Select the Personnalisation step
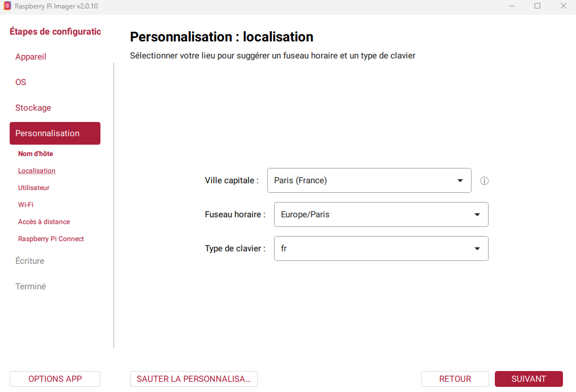Image resolution: width=576 pixels, height=392 pixels. (54, 133)
